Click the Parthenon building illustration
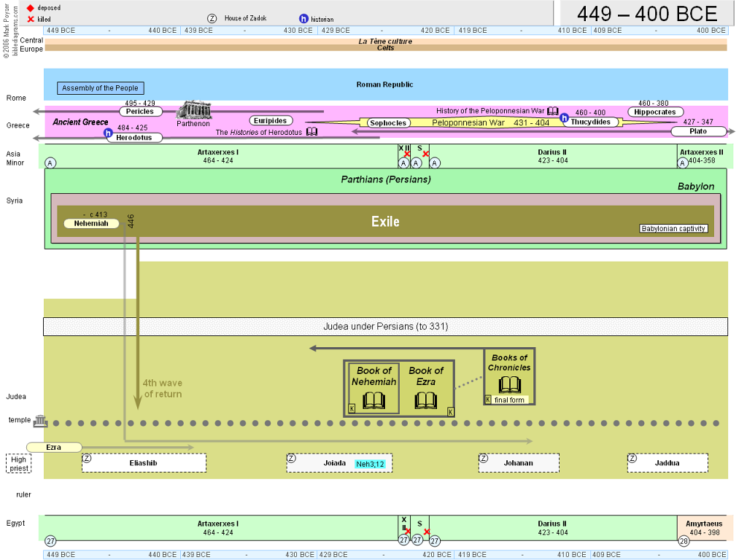The height and width of the screenshot is (560, 747). (x=194, y=111)
